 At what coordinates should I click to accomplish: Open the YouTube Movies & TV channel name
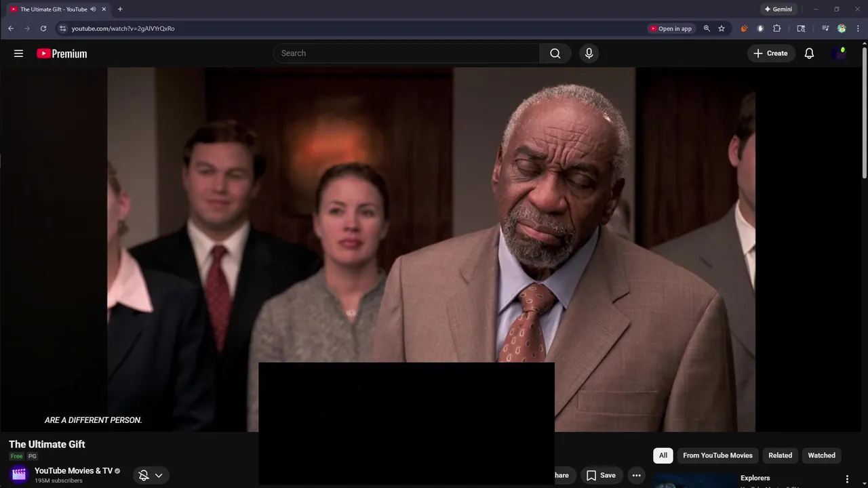[x=73, y=470]
